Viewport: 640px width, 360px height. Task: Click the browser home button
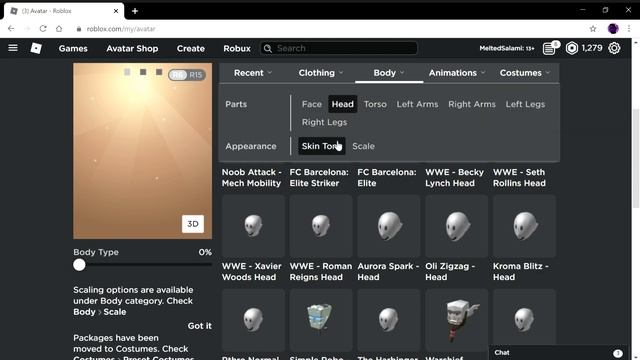pyautogui.click(x=59, y=29)
